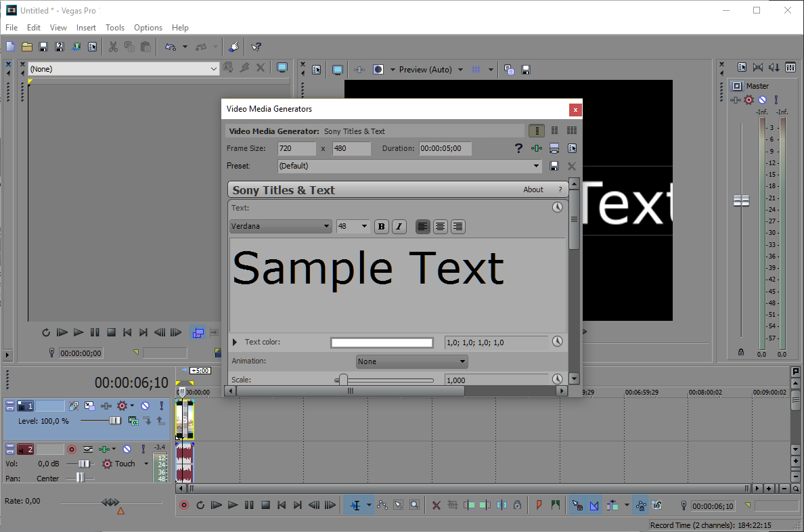
Task: Mute video track 1
Action: click(x=146, y=406)
